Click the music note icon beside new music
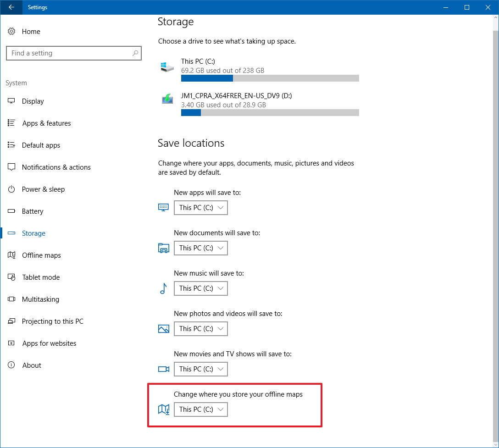499x448 pixels. pyautogui.click(x=163, y=288)
